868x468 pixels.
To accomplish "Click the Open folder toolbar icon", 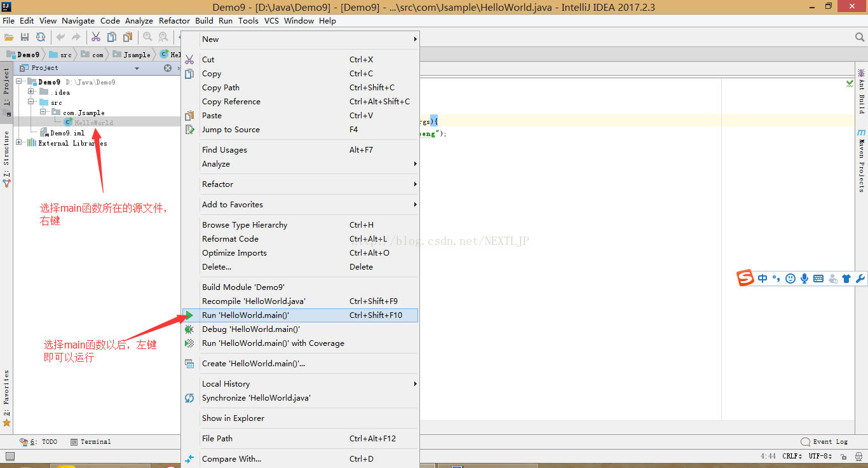I will click(9, 38).
